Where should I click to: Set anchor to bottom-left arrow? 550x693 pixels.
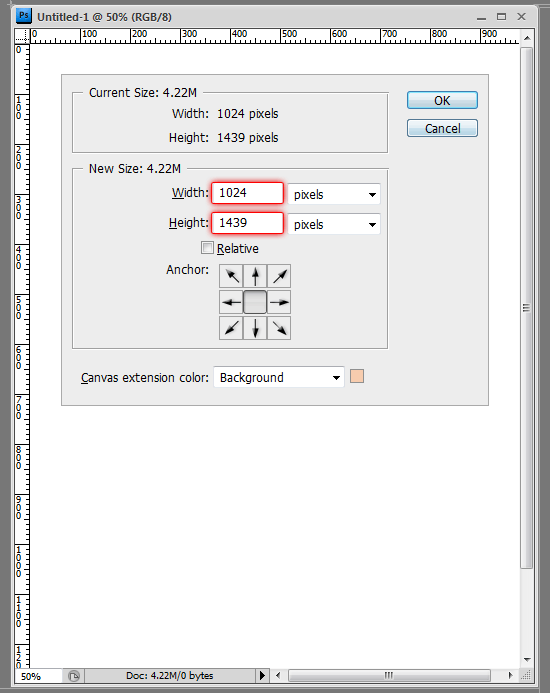(231, 328)
